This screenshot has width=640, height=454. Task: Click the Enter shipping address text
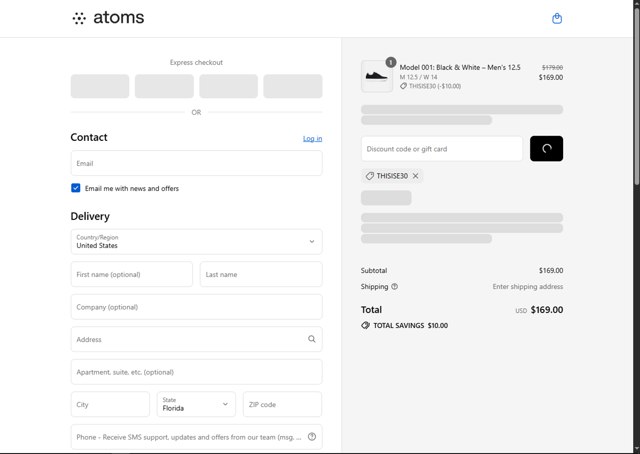click(x=528, y=287)
